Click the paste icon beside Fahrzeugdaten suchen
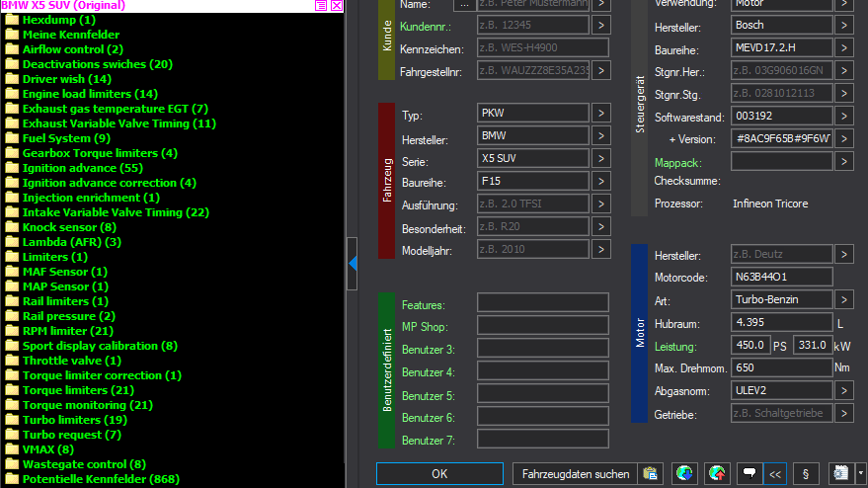This screenshot has height=488, width=868. [x=649, y=474]
